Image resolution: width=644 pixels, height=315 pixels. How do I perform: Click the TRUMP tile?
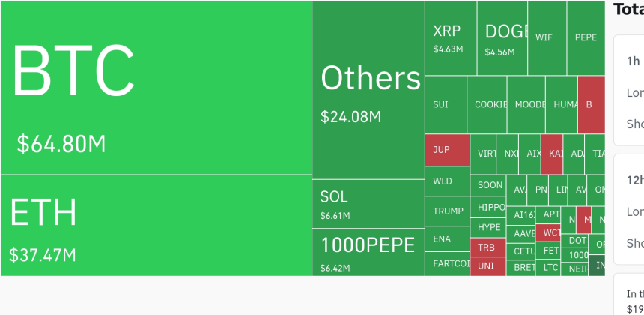pos(447,211)
